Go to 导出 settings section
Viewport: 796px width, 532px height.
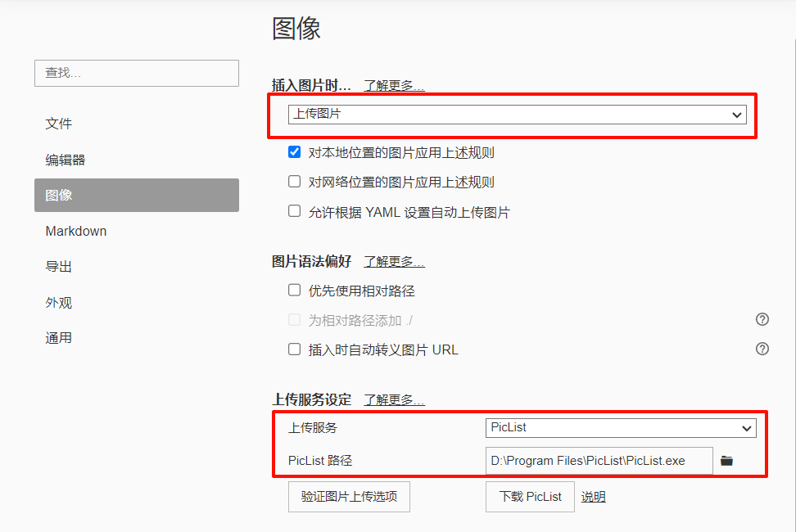click(x=59, y=267)
